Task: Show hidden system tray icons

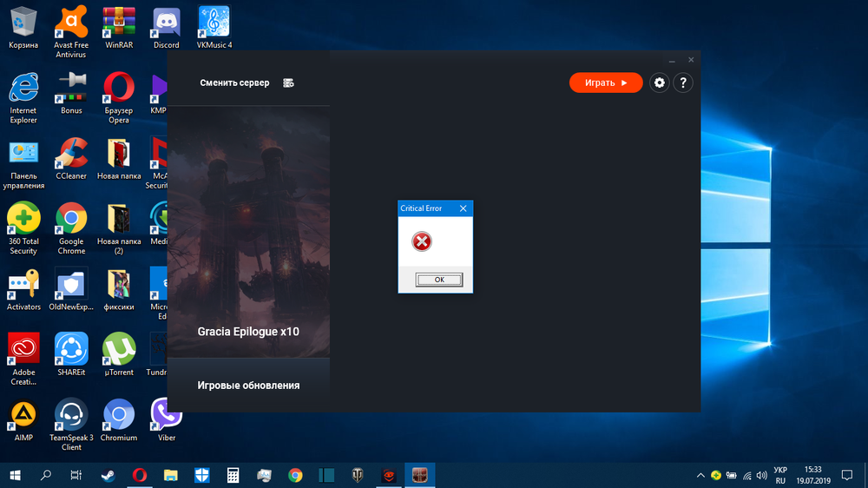Action: (701, 475)
